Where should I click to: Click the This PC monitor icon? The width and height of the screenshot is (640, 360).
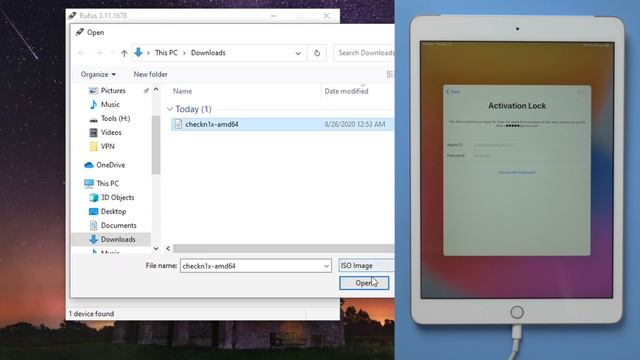[89, 183]
